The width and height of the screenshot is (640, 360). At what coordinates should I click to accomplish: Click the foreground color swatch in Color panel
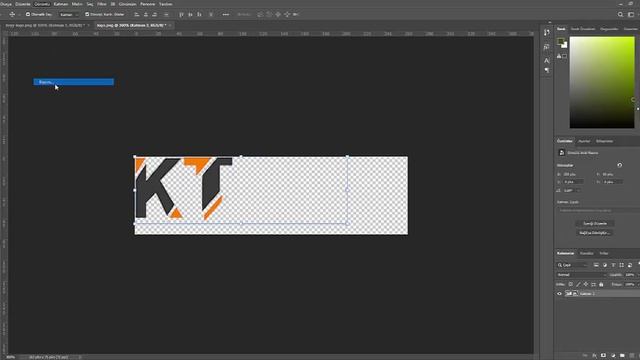(561, 41)
